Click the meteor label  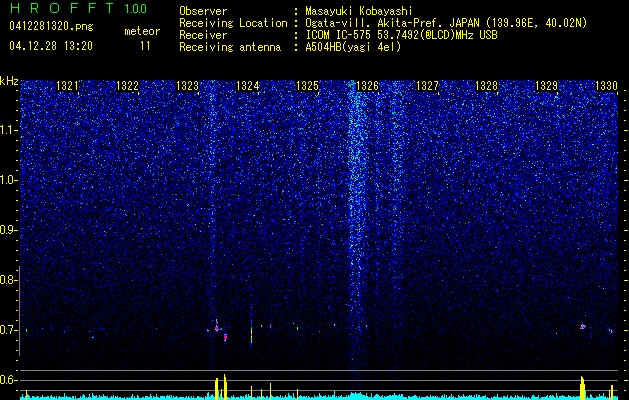click(x=142, y=31)
